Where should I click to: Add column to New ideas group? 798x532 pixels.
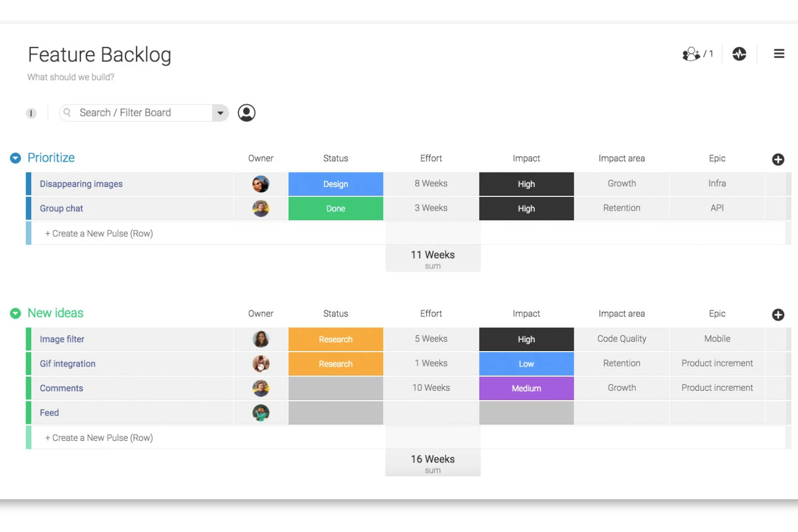click(x=778, y=315)
